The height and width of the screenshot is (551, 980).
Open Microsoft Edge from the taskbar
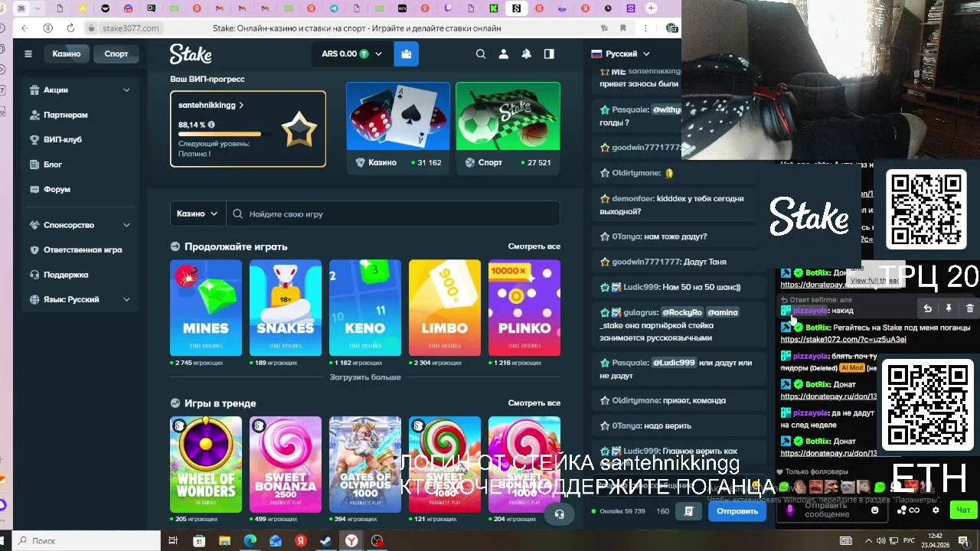tap(250, 540)
